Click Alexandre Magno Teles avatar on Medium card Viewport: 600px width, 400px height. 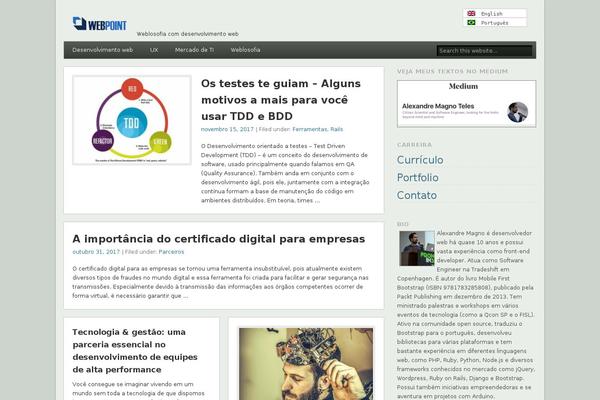(517, 112)
